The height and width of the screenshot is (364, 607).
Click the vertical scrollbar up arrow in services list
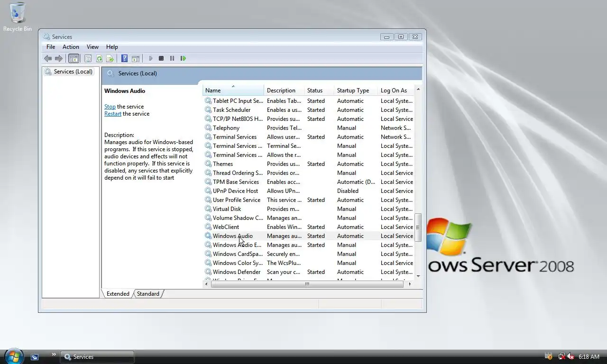(x=418, y=89)
